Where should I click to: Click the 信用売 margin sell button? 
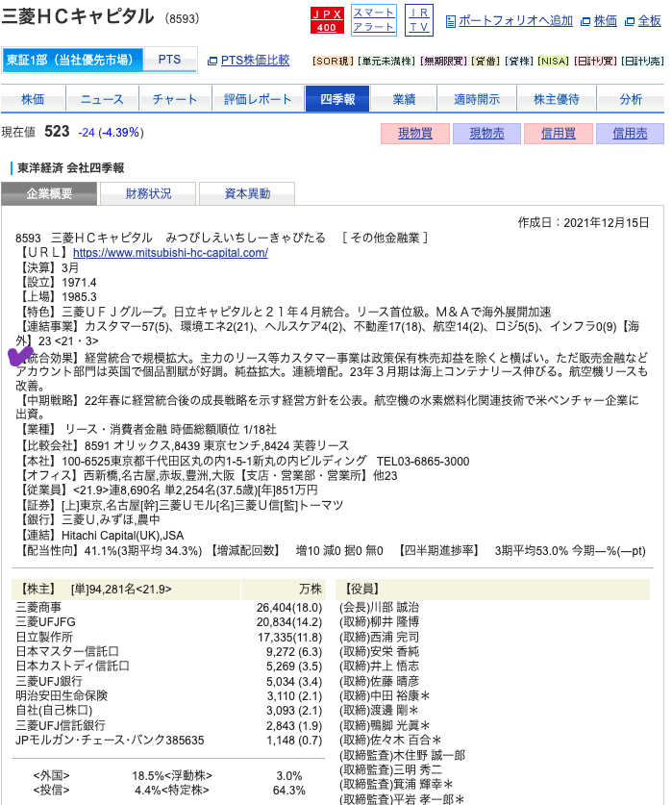pos(630,134)
